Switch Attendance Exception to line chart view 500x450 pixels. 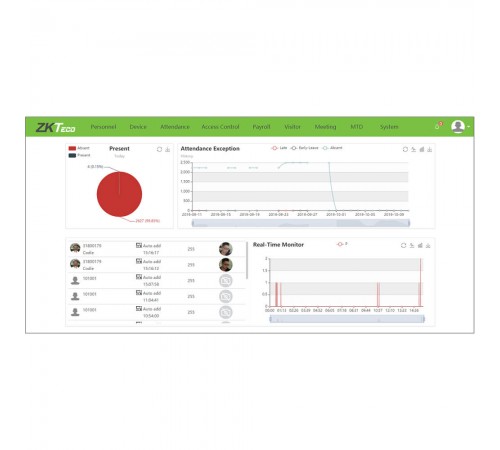[413, 149]
